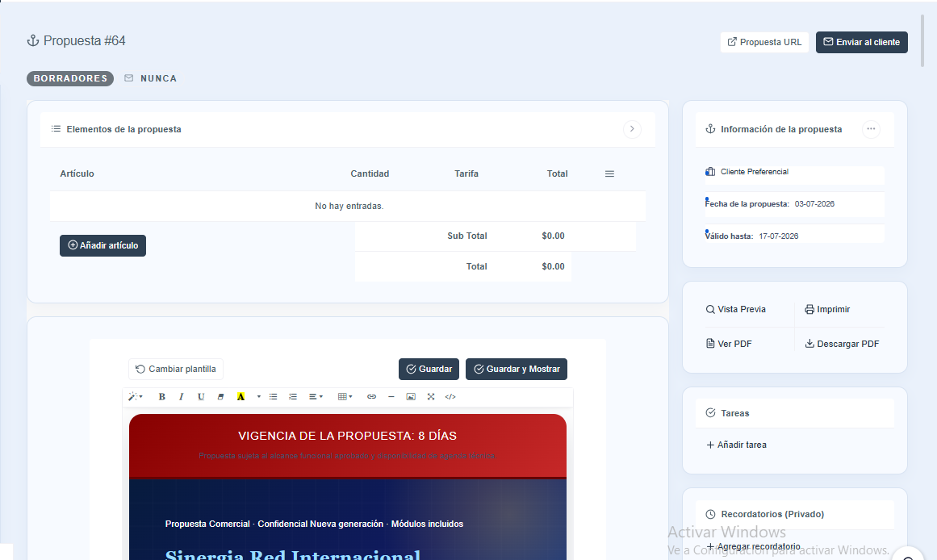The width and height of the screenshot is (937, 560).
Task: Click the eraser remove-format icon
Action: pos(220,397)
